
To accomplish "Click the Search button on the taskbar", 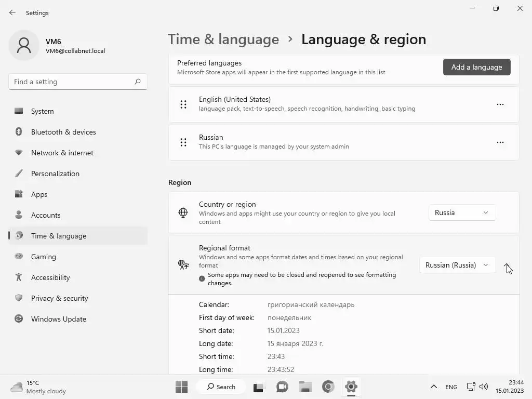I will pyautogui.click(x=221, y=387).
